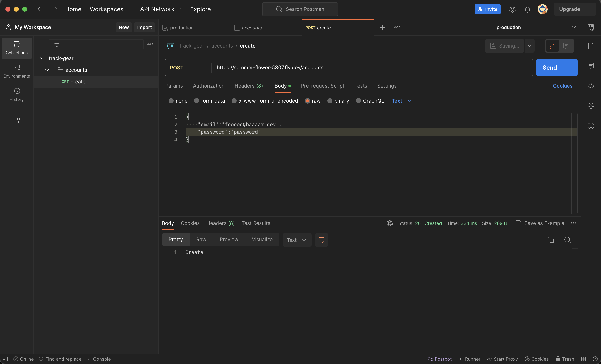The height and width of the screenshot is (364, 601).
Task: Click the Invite button
Action: [487, 9]
